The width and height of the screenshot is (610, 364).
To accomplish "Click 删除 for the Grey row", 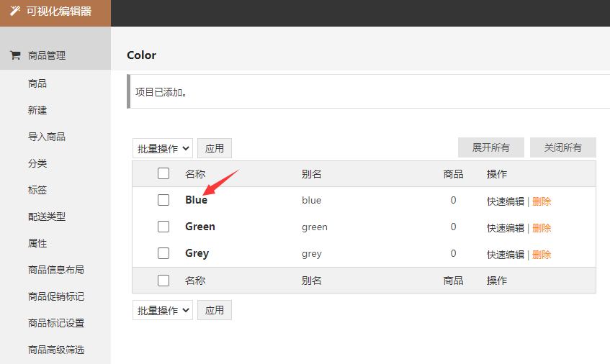I will tap(542, 255).
